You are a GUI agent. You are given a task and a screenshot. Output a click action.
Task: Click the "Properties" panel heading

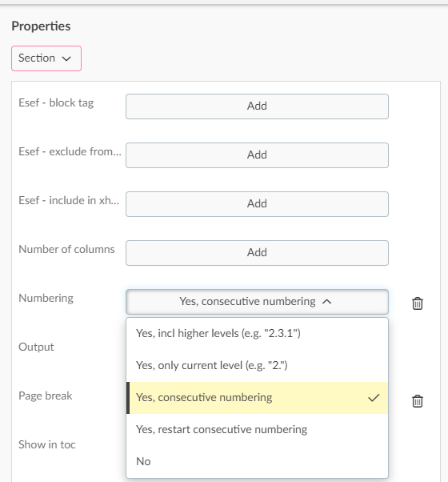click(41, 26)
